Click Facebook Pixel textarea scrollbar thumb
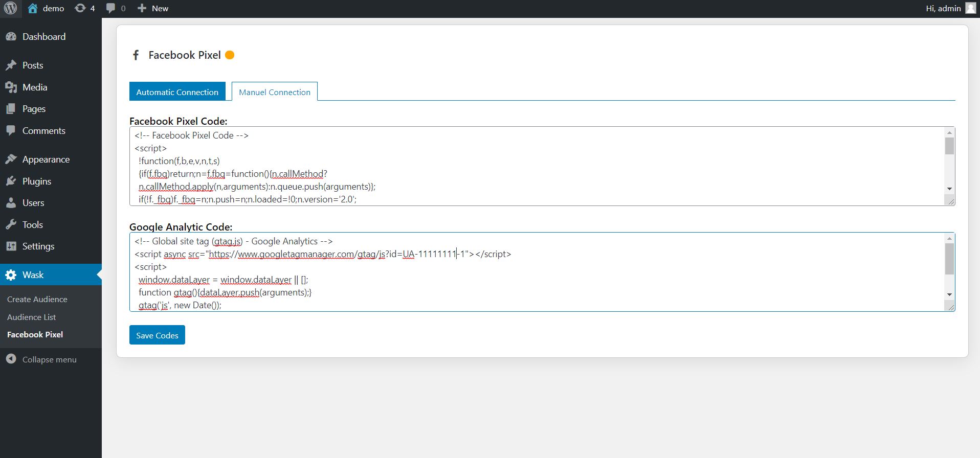980x458 pixels. (x=949, y=146)
